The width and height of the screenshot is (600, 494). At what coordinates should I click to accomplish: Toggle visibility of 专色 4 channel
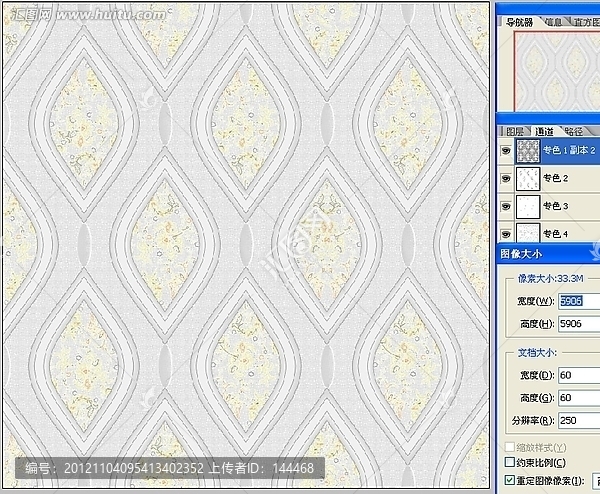pos(506,234)
